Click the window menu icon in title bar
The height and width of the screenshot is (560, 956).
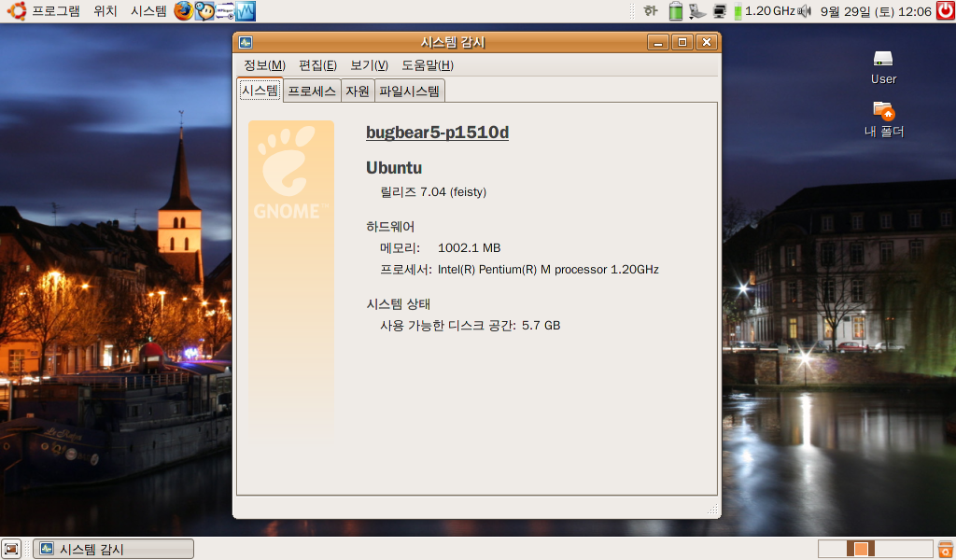(x=246, y=42)
